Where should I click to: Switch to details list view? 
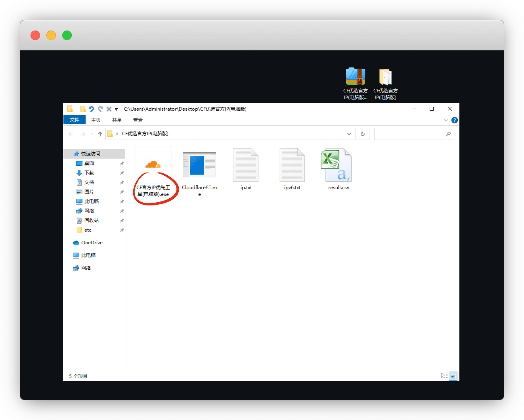(x=444, y=376)
